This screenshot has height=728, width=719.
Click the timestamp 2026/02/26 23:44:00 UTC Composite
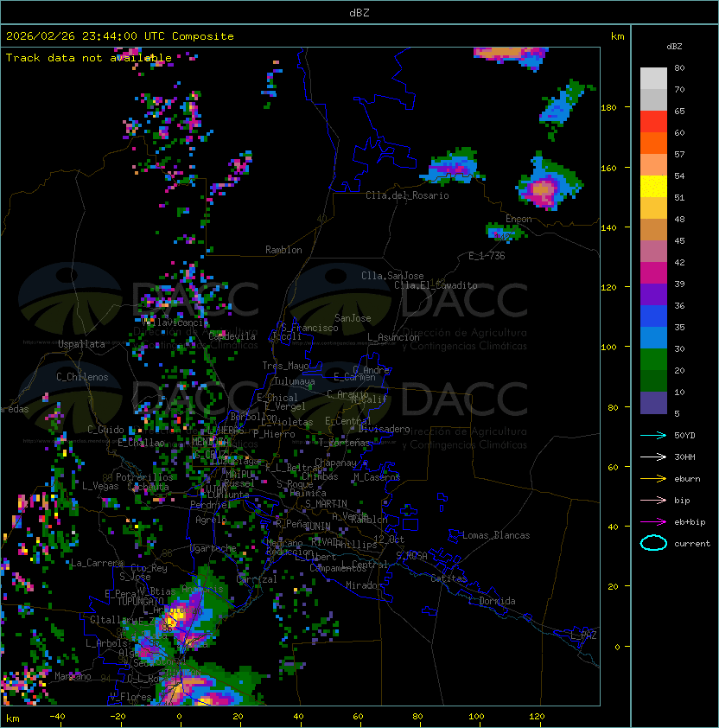click(120, 36)
